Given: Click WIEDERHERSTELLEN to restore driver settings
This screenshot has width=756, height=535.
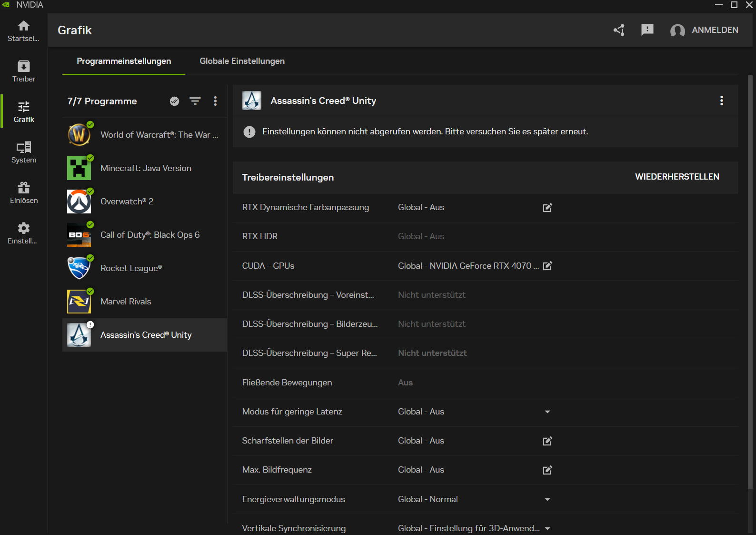Looking at the screenshot, I should point(677,177).
